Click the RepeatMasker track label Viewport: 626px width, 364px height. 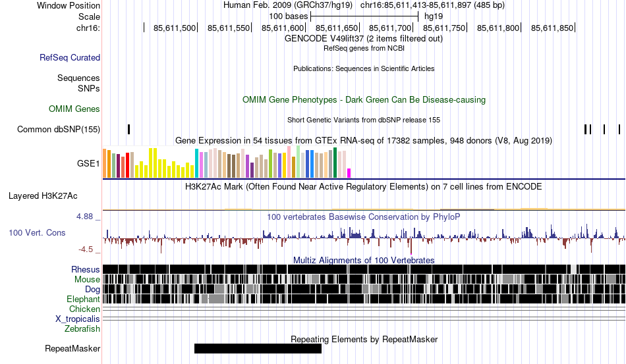point(72,348)
